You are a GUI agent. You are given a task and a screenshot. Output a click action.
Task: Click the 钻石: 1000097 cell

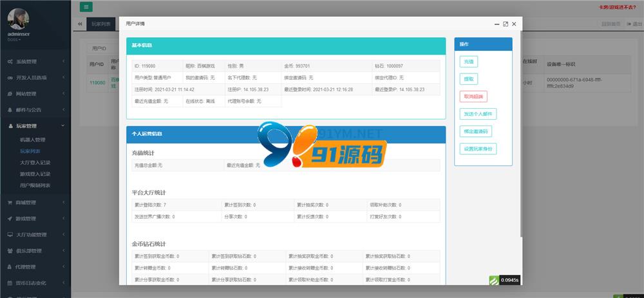tap(406, 66)
